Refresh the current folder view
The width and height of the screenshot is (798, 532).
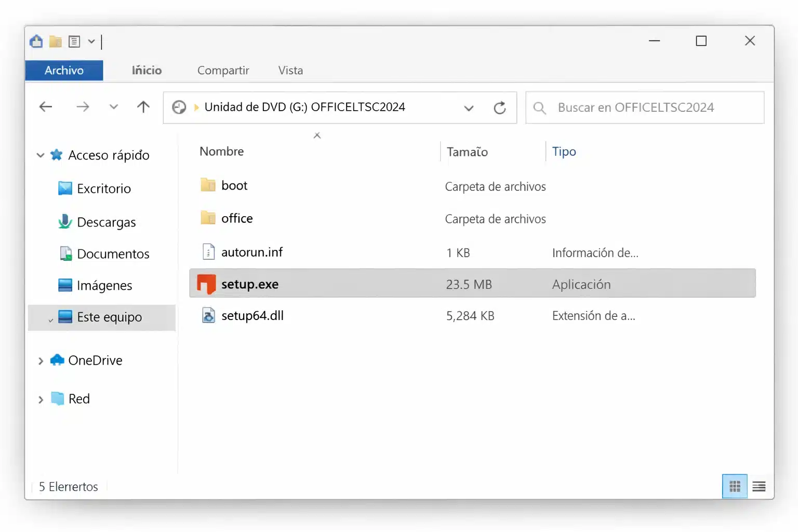click(500, 108)
